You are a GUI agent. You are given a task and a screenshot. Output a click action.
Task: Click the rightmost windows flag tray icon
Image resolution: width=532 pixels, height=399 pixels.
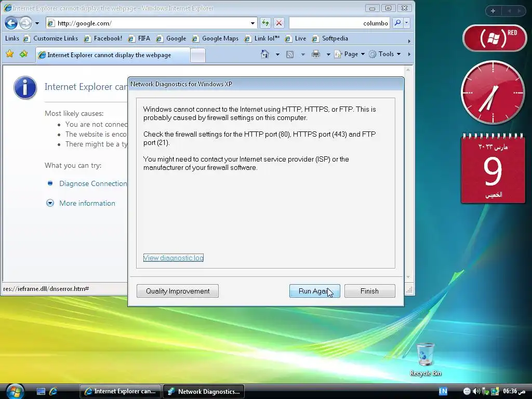(495, 391)
